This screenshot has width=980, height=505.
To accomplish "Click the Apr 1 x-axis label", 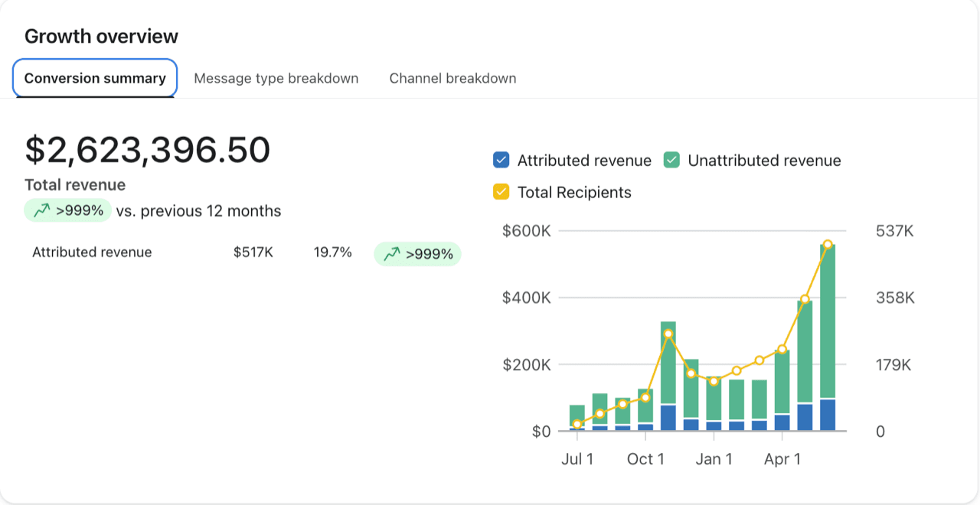I will pyautogui.click(x=782, y=459).
